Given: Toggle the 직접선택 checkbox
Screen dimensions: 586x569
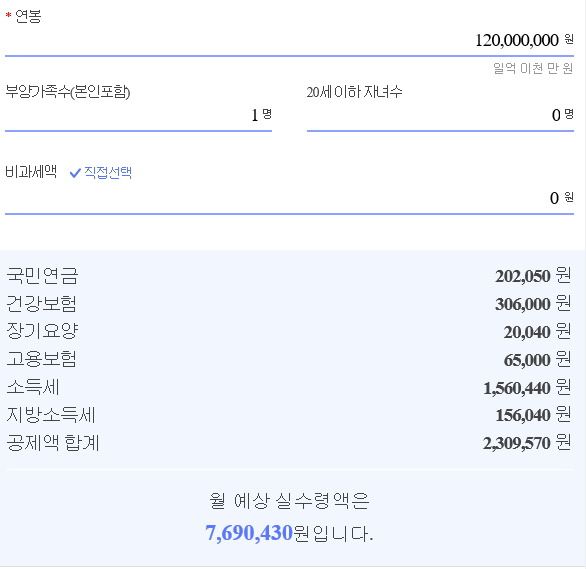Looking at the screenshot, I should [101, 172].
